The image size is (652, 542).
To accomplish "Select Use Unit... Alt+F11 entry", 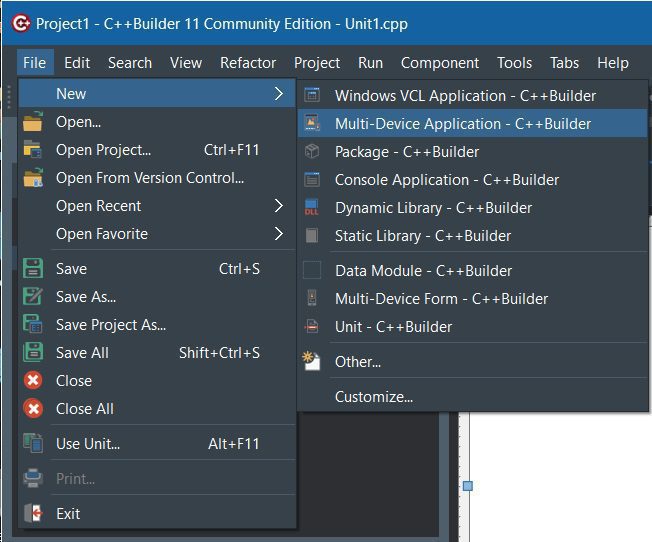I will click(x=158, y=443).
